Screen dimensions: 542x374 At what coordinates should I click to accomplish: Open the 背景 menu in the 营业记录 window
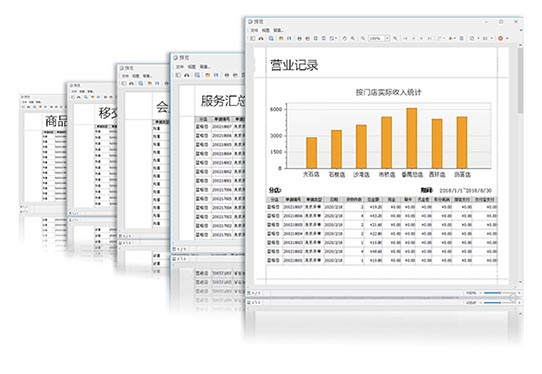pos(278,30)
